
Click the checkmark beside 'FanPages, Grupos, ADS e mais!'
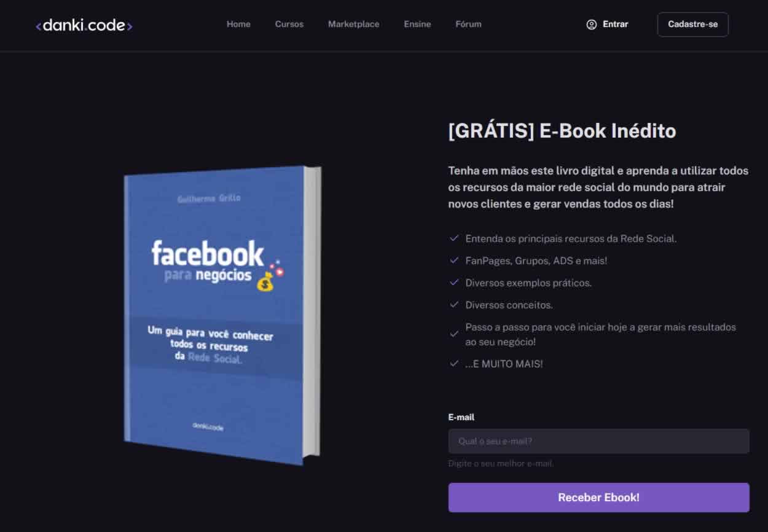pyautogui.click(x=455, y=260)
